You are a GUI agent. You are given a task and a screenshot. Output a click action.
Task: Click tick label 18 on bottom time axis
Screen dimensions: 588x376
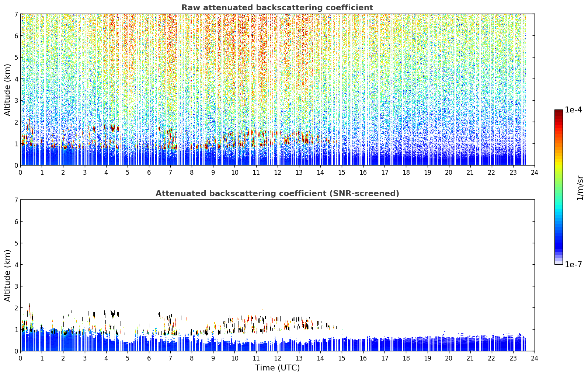(x=406, y=358)
